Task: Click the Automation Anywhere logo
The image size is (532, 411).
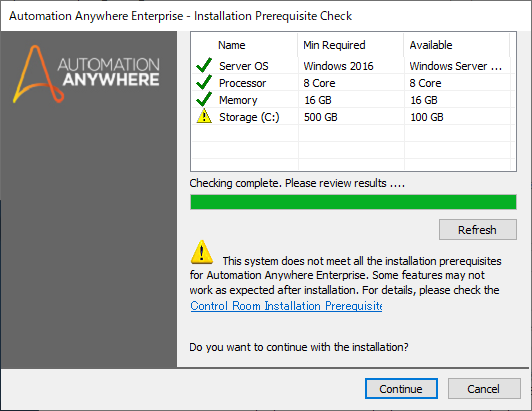Action: [86, 74]
